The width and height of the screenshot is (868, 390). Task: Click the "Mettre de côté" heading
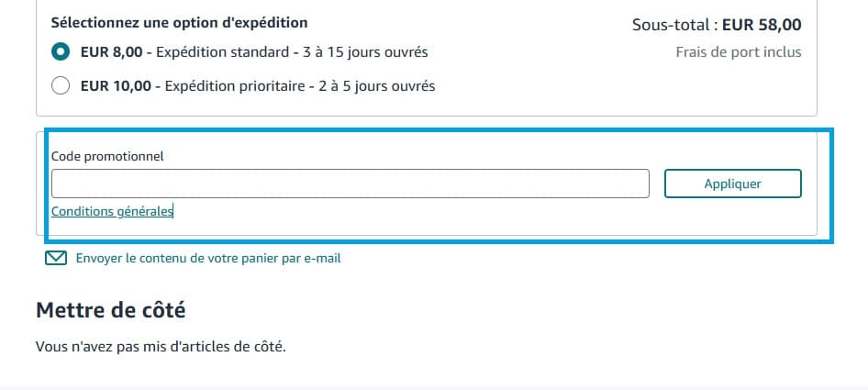point(110,310)
